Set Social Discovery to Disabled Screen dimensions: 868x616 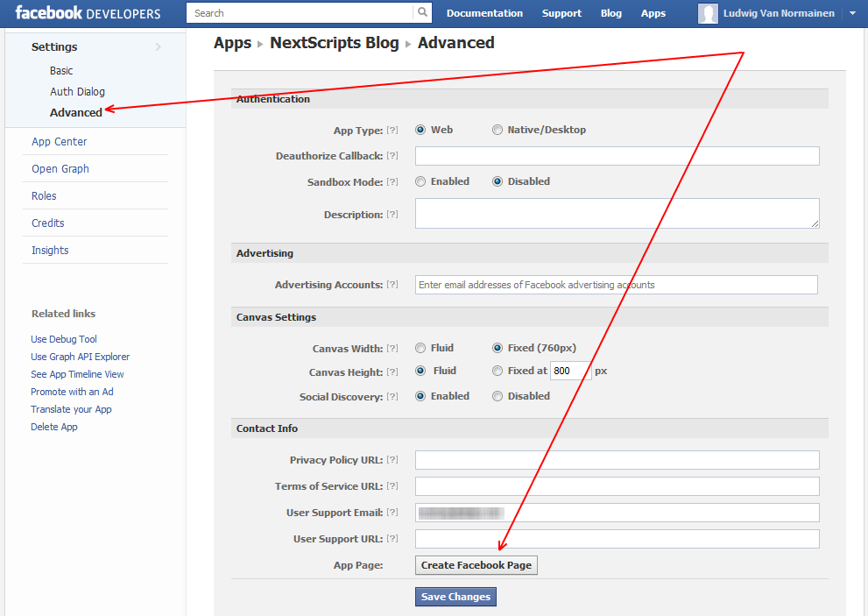click(498, 396)
